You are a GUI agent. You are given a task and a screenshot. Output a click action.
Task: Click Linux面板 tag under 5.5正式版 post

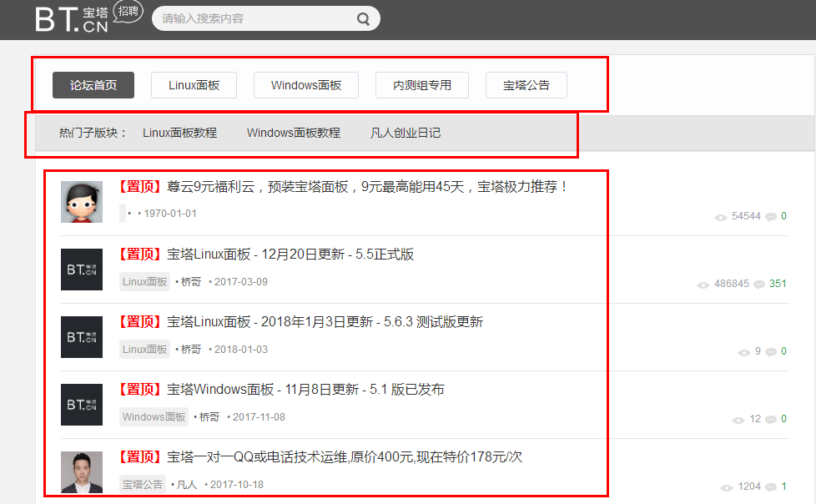pyautogui.click(x=144, y=282)
